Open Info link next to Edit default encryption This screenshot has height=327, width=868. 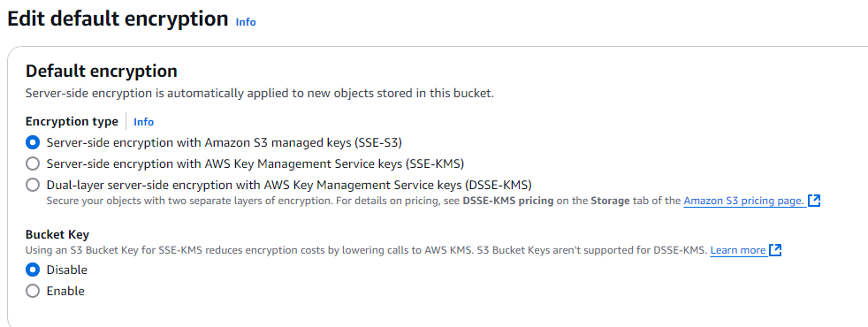246,22
